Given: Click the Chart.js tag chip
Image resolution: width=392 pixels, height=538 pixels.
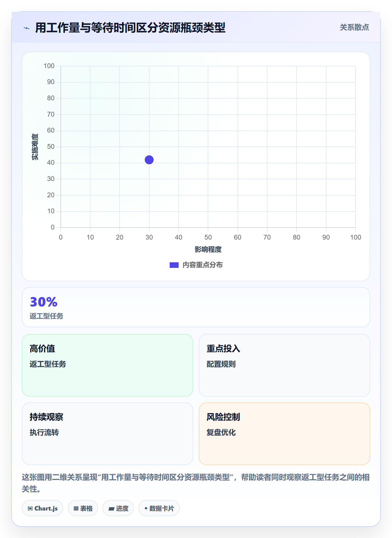Looking at the screenshot, I should (43, 508).
